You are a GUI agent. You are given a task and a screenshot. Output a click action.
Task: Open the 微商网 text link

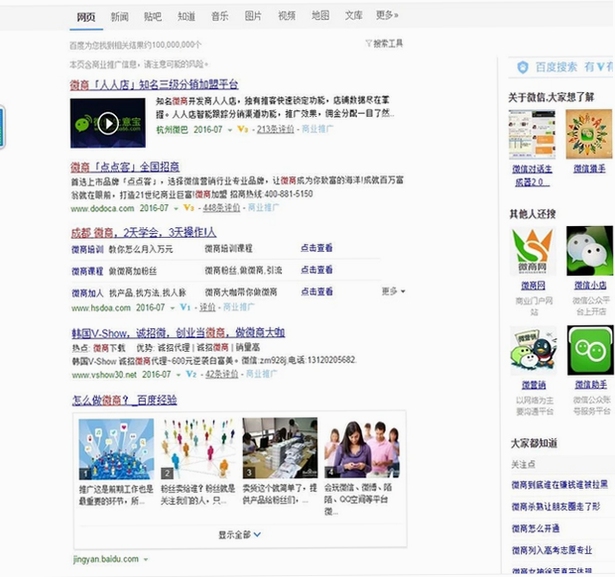pos(533,286)
